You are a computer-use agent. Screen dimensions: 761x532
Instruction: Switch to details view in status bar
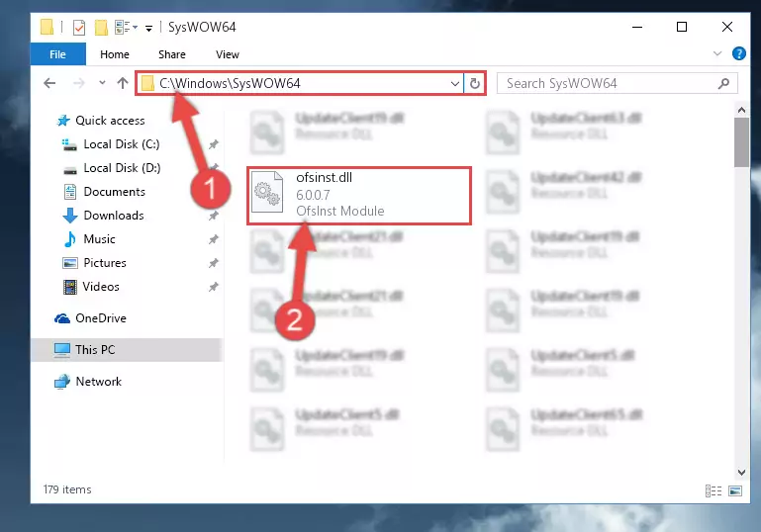pyautogui.click(x=713, y=490)
